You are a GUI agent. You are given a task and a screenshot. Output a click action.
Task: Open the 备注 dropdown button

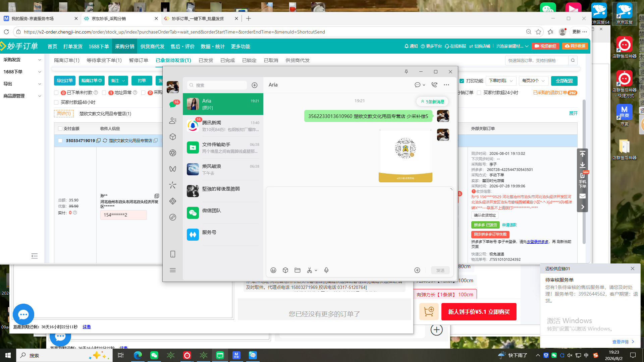coord(118,81)
